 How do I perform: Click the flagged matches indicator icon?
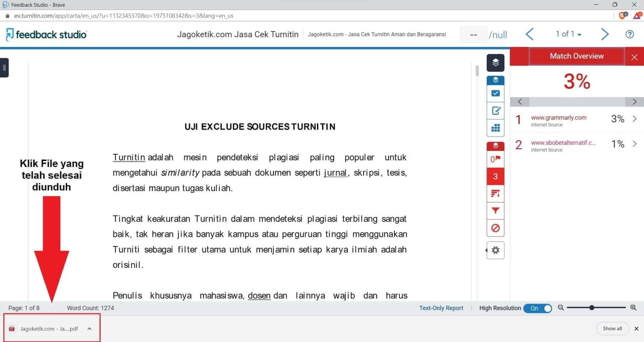[x=495, y=159]
